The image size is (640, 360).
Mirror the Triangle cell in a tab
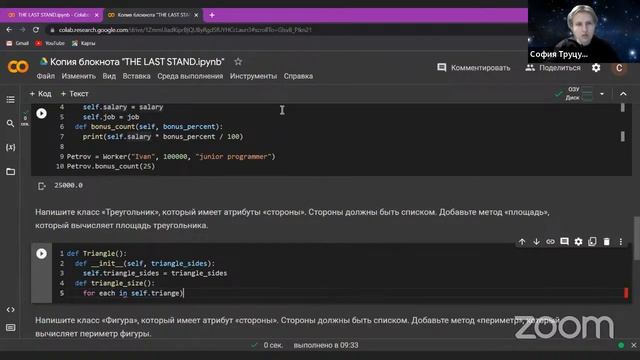point(592,242)
